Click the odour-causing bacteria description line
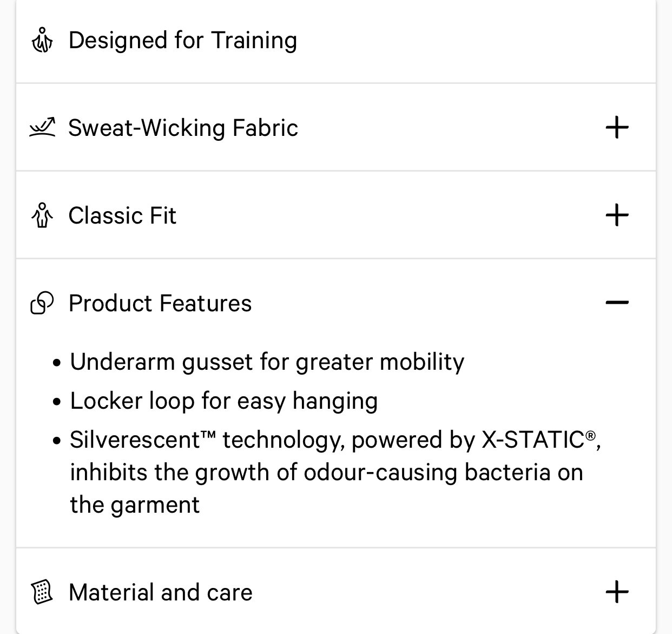The width and height of the screenshot is (672, 634). 326,473
